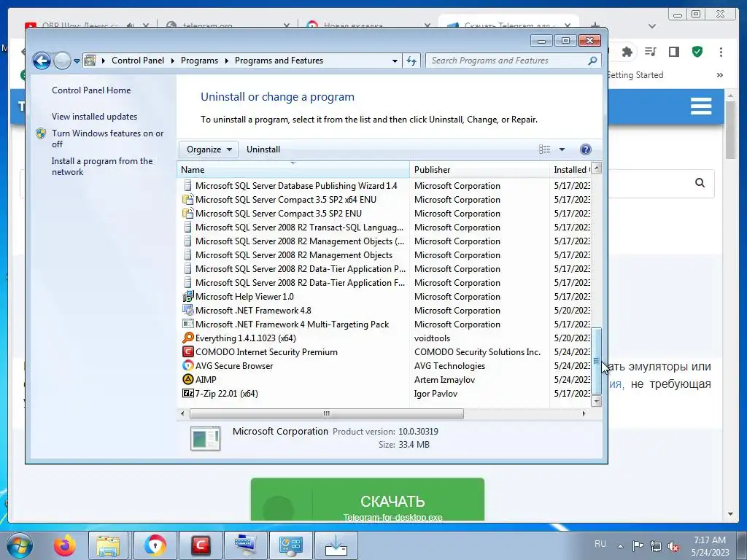The image size is (747, 560).
Task: Select .NET Framework 4 Multi-Targeting Pack icon
Action: point(187,324)
